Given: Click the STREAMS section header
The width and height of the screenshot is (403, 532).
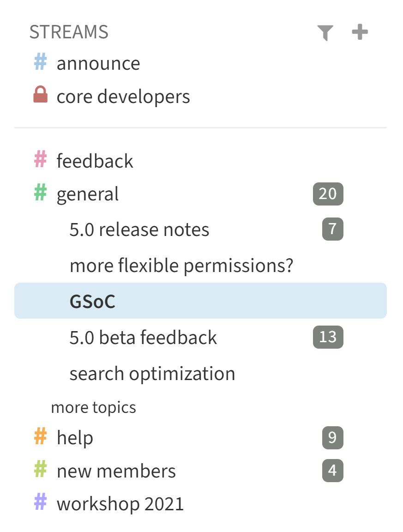Looking at the screenshot, I should (69, 32).
